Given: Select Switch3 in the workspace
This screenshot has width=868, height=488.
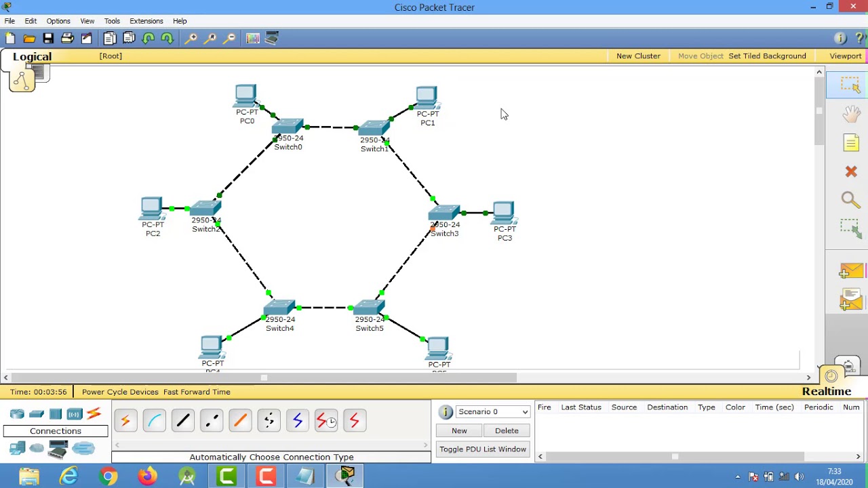Looking at the screenshot, I should (444, 214).
